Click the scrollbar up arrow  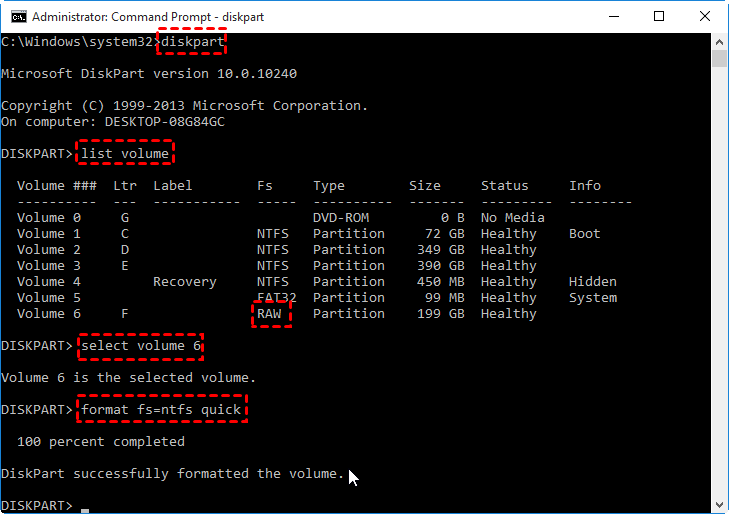point(720,41)
